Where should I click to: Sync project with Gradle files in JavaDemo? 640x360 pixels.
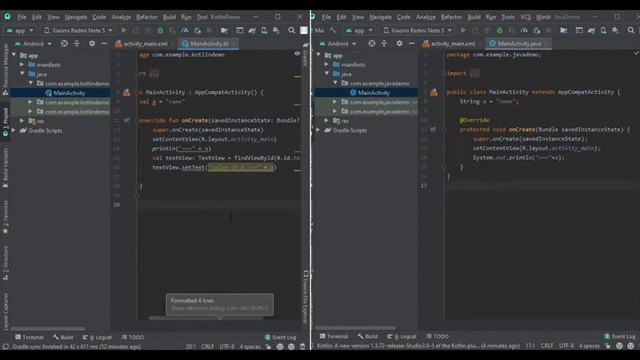click(x=591, y=31)
